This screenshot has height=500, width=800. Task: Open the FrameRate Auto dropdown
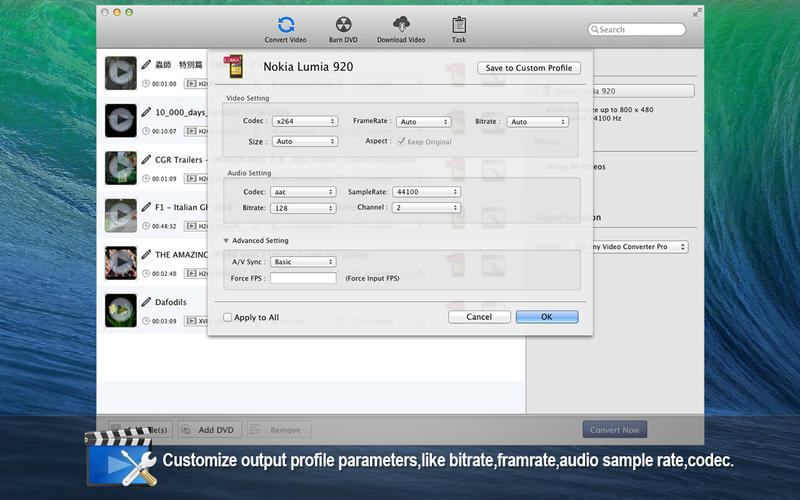coord(423,122)
